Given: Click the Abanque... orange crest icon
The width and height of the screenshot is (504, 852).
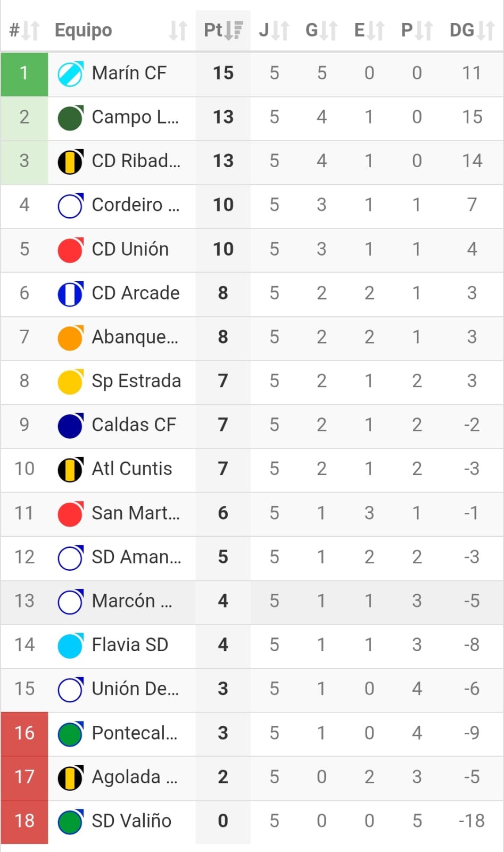Looking at the screenshot, I should (70, 338).
